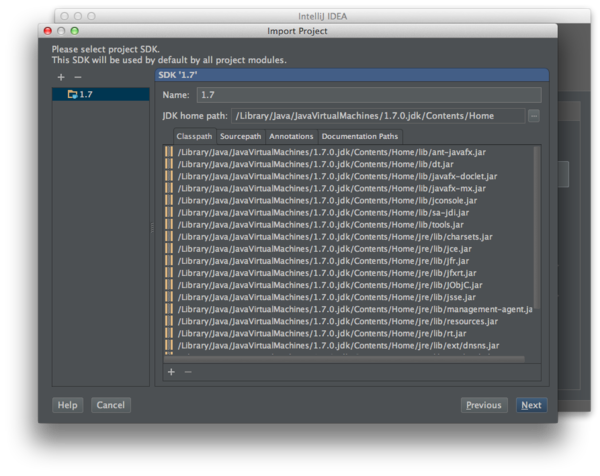Click the jar icon beside dt.jar
This screenshot has height=476, width=600.
[x=169, y=164]
